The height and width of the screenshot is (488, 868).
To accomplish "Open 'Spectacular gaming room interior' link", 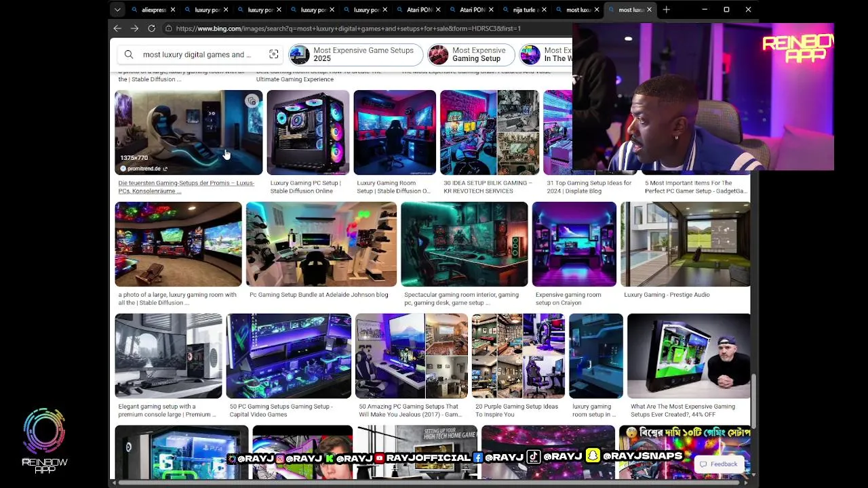I will (x=461, y=298).
